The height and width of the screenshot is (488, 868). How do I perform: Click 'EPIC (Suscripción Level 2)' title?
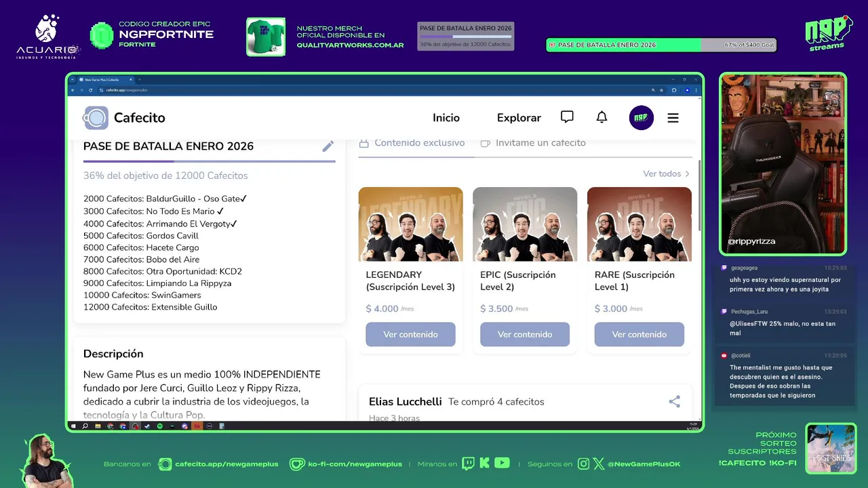point(518,281)
